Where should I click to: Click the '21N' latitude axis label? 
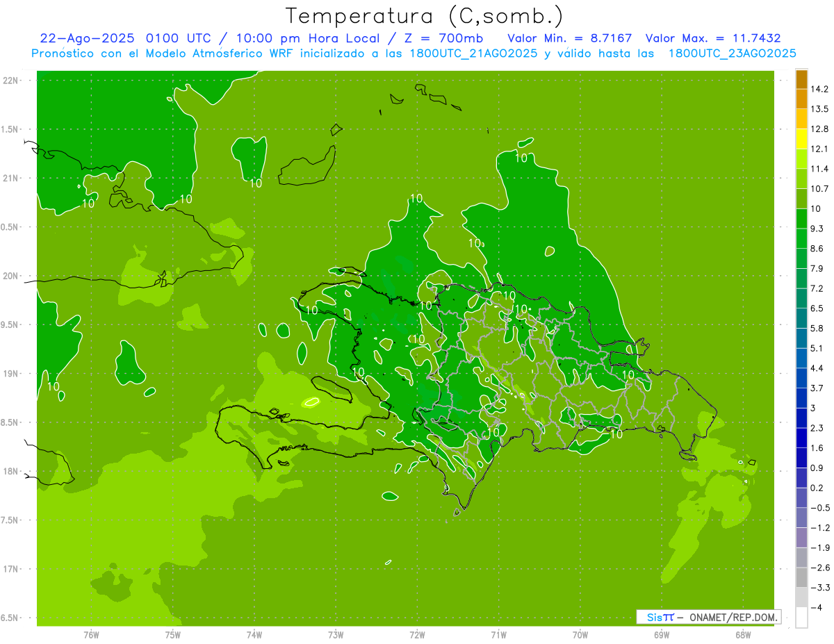pyautogui.click(x=10, y=178)
